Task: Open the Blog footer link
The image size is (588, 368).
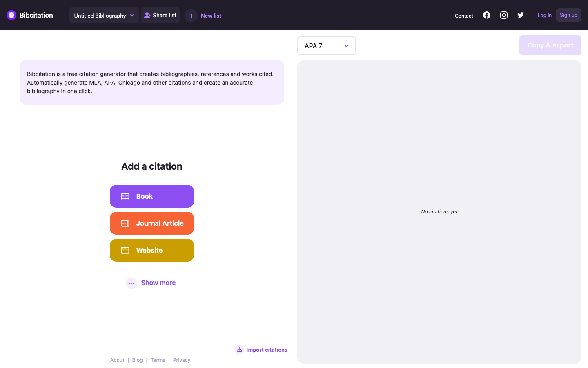Action: pyautogui.click(x=138, y=360)
